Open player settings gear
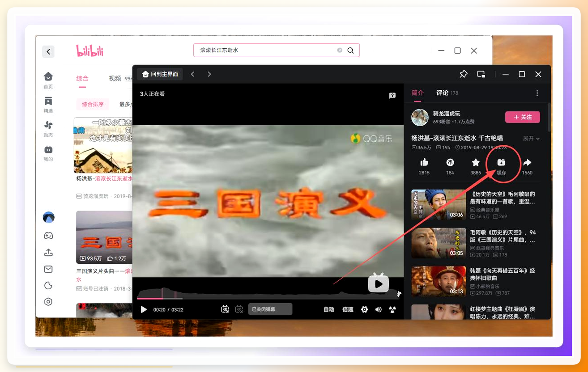 coord(364,309)
